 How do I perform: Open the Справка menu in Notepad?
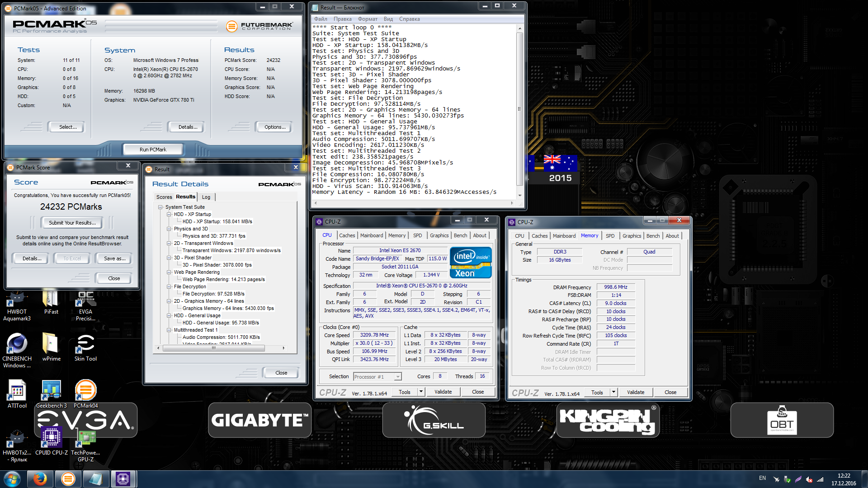[410, 19]
